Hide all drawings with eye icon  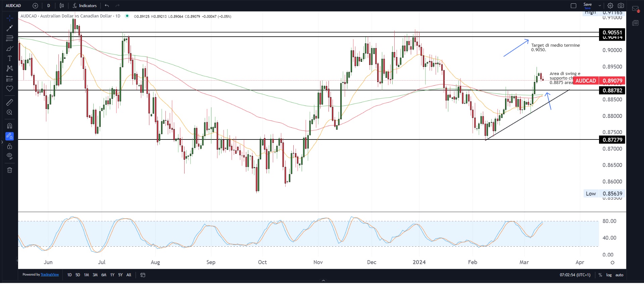[x=9, y=156]
